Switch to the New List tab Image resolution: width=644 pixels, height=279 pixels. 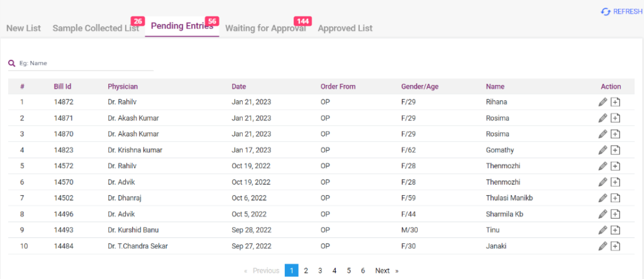coord(23,28)
